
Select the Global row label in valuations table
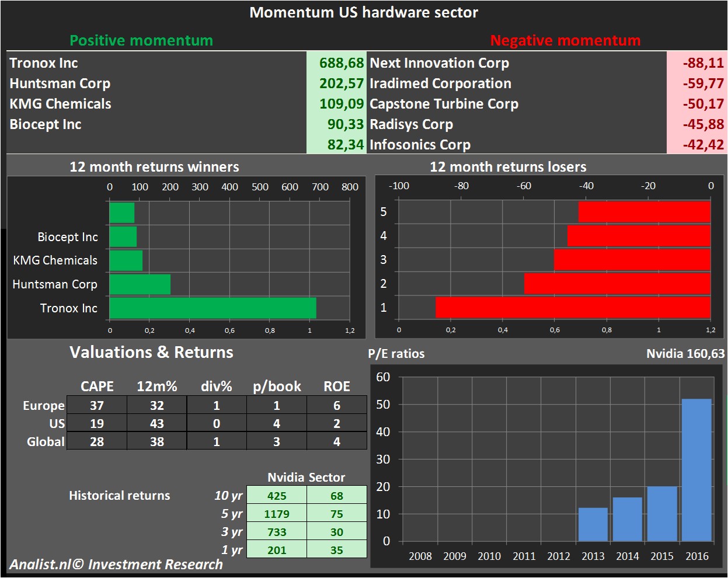coord(46,442)
